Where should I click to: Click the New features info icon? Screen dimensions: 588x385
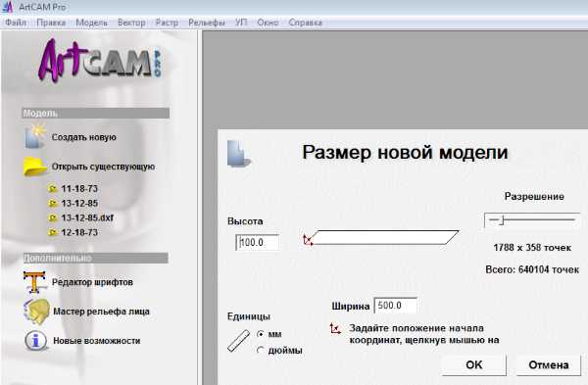(35, 341)
